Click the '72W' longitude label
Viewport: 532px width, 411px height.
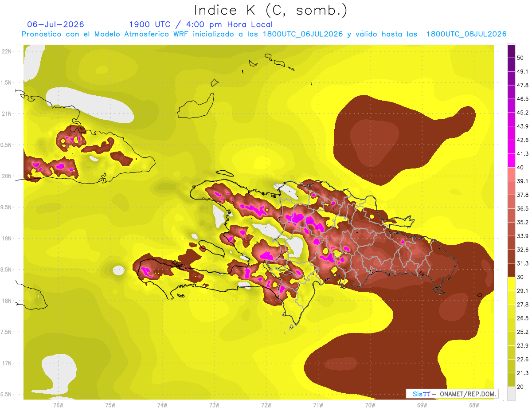266,405
